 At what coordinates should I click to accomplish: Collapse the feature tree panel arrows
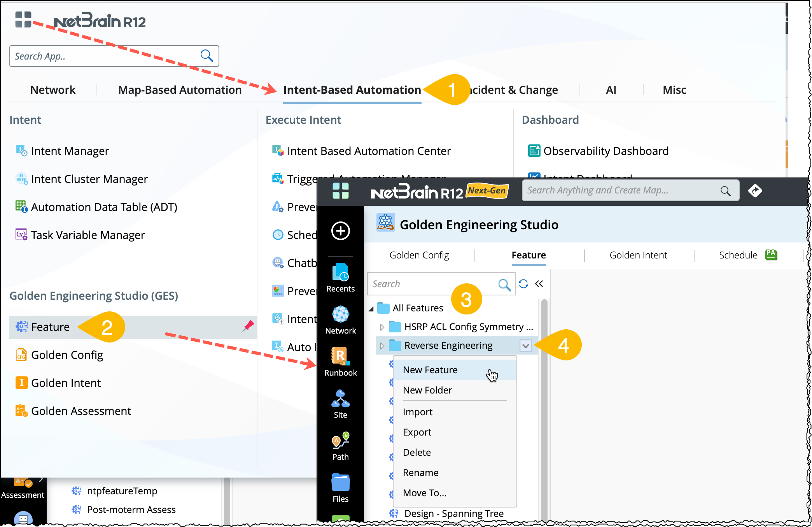tap(539, 284)
